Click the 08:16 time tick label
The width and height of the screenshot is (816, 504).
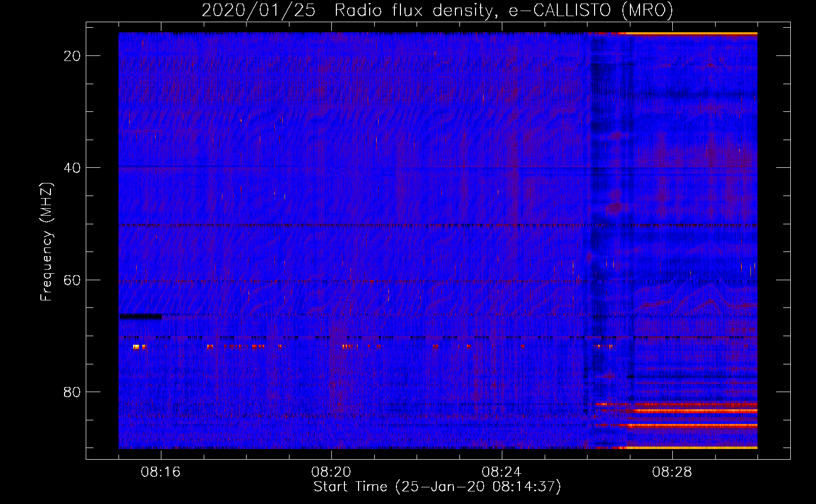(161, 472)
